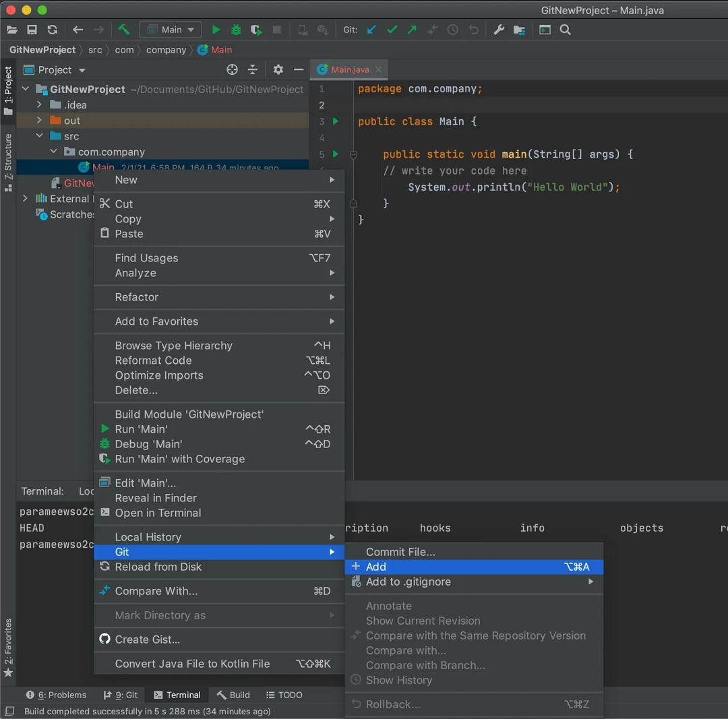Screen dimensions: 728x719
Task: Start debugging with the green bug icon
Action: (237, 30)
